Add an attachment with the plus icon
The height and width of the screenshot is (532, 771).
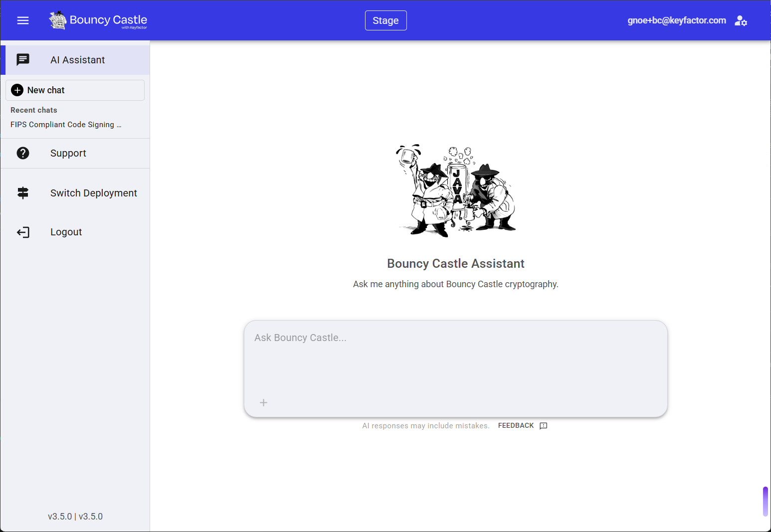coord(264,402)
